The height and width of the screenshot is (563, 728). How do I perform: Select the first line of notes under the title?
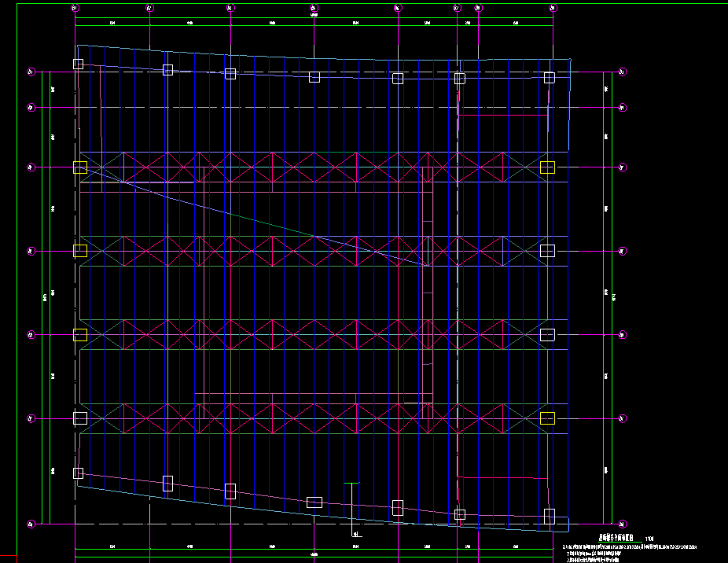tap(630, 547)
